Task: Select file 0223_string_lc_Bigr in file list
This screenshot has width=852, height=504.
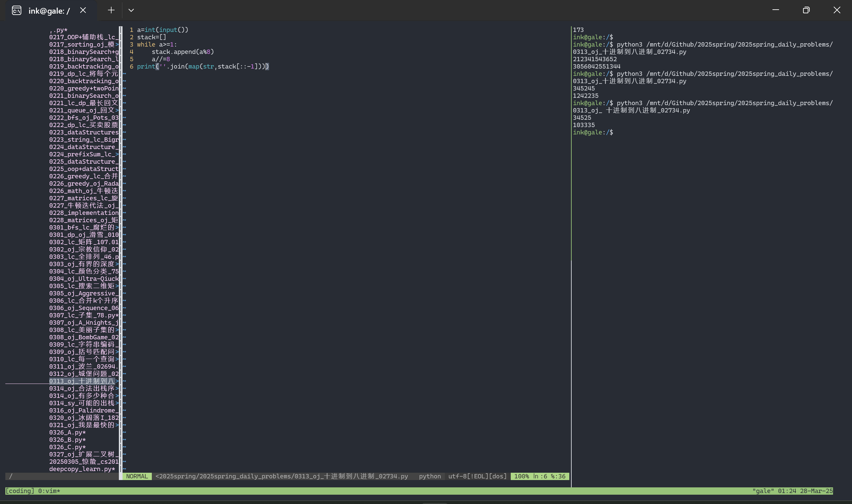Action: 84,140
